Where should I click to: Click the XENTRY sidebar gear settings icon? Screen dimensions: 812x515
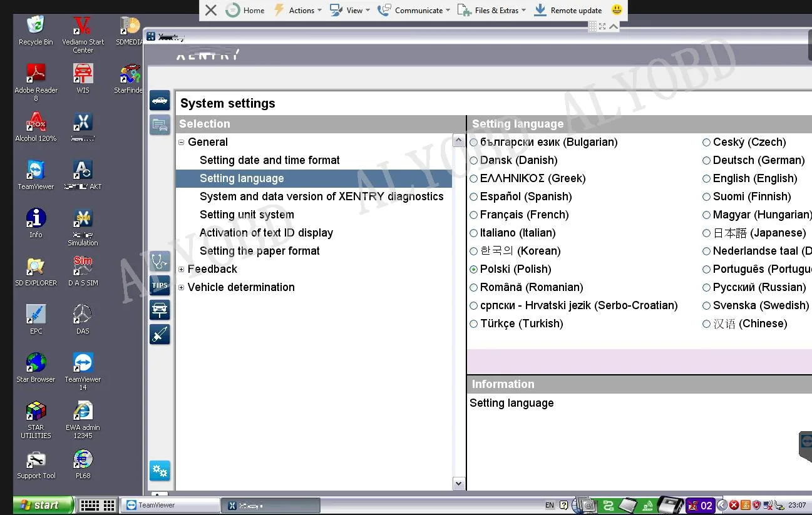point(160,471)
